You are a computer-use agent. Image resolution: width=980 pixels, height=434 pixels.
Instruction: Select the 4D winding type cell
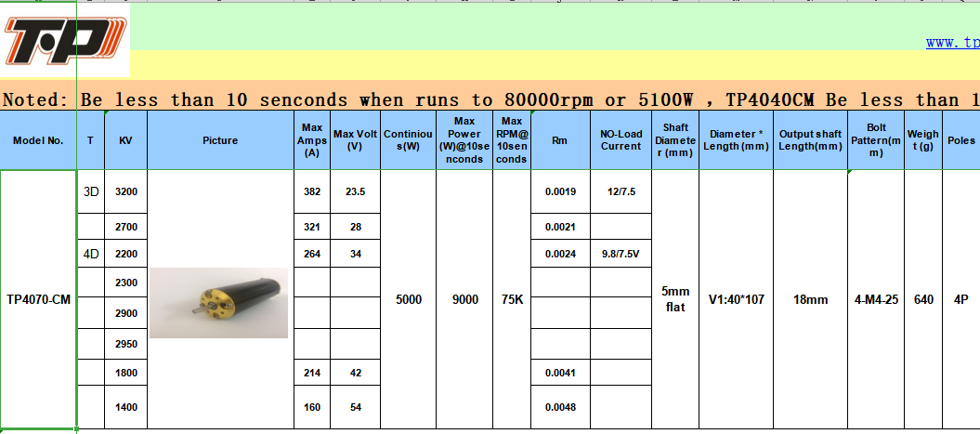[91, 253]
